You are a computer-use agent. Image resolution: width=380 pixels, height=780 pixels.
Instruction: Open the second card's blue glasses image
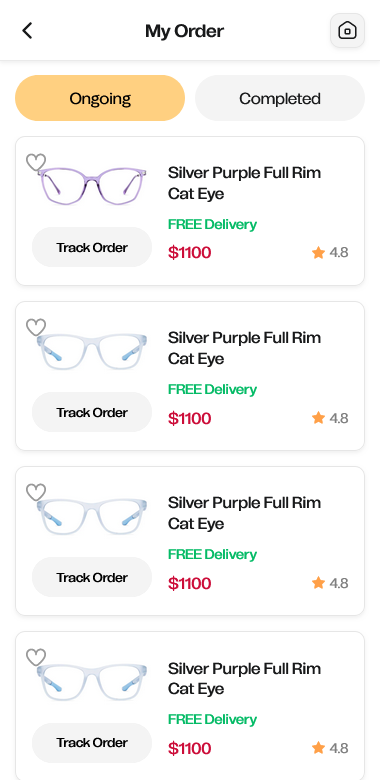click(92, 351)
